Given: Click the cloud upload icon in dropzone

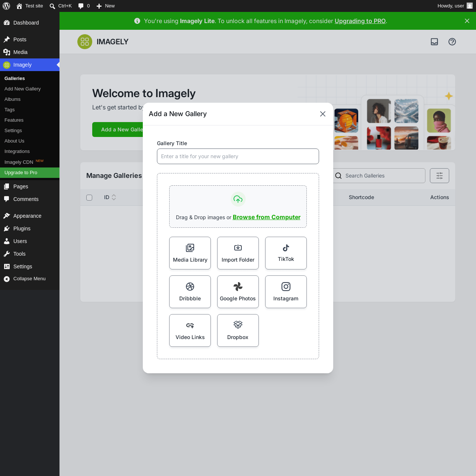Looking at the screenshot, I should click(238, 199).
